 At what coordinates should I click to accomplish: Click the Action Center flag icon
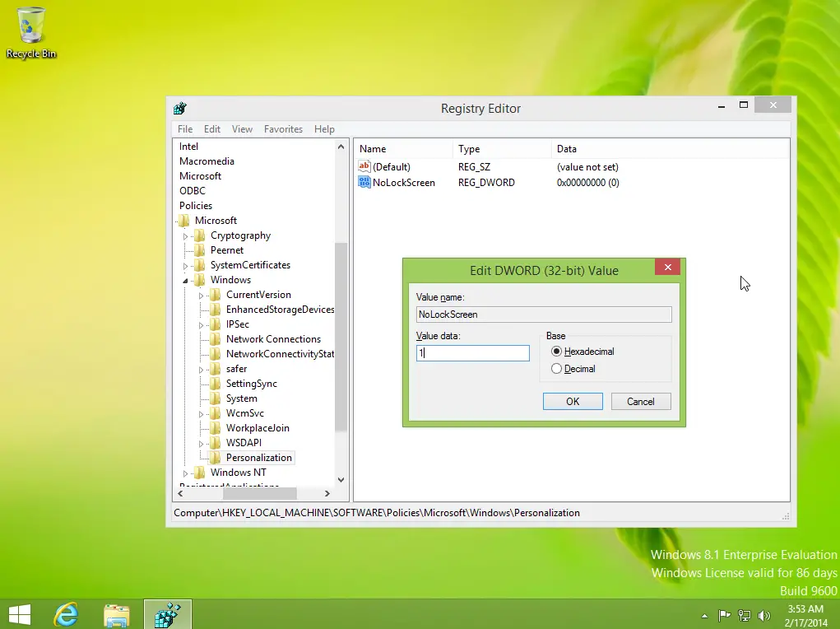click(x=724, y=615)
